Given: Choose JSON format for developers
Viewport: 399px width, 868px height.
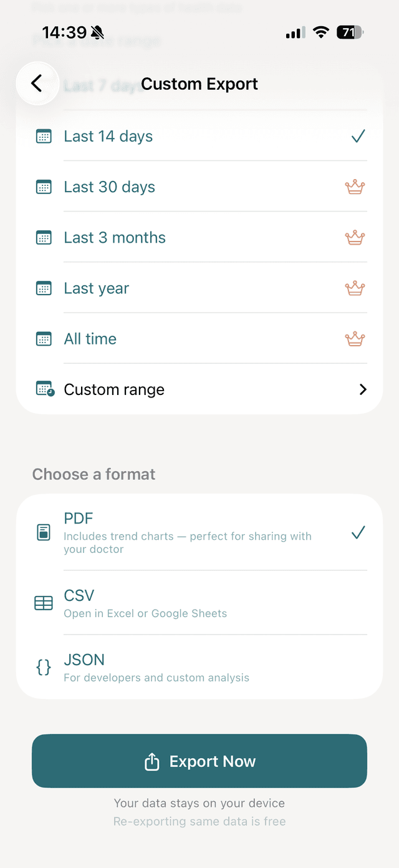Looking at the screenshot, I should click(x=84, y=660).
